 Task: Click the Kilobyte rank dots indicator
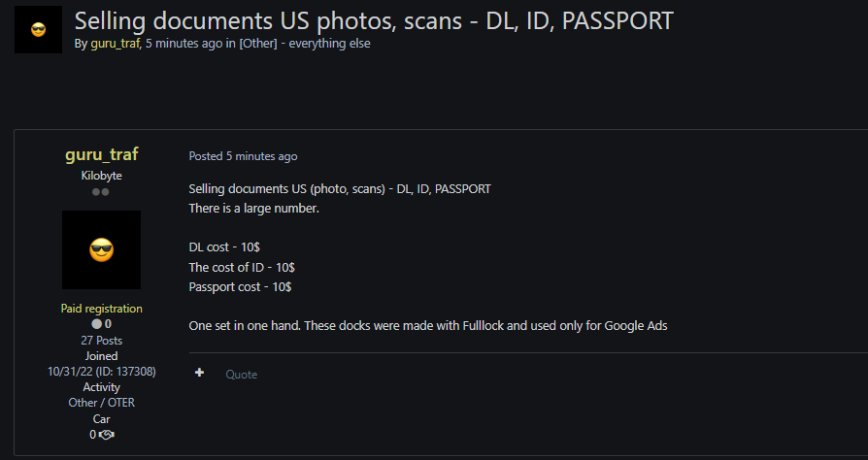[101, 192]
